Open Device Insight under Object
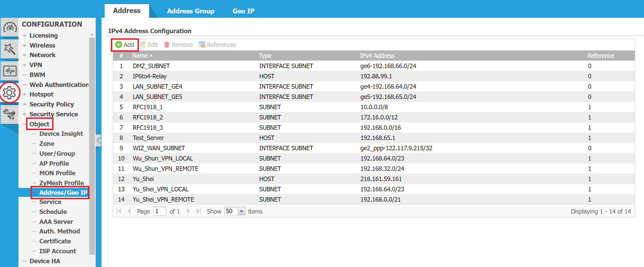 [61, 134]
